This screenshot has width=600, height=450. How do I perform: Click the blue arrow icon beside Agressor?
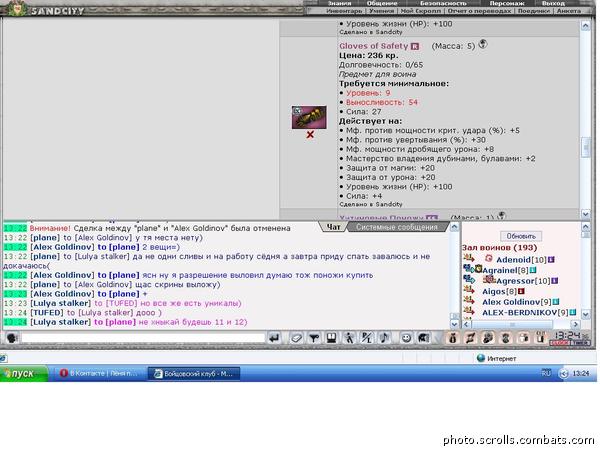point(468,280)
